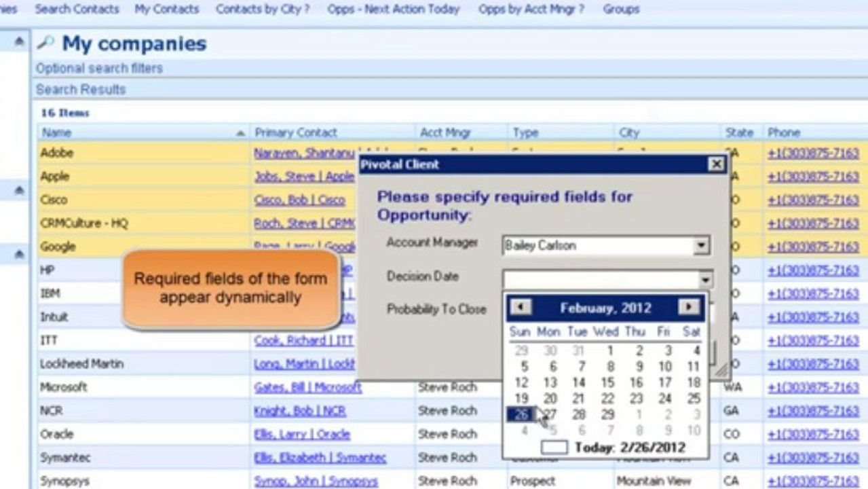Open Jobs, Steve | Apple link

pyautogui.click(x=304, y=177)
